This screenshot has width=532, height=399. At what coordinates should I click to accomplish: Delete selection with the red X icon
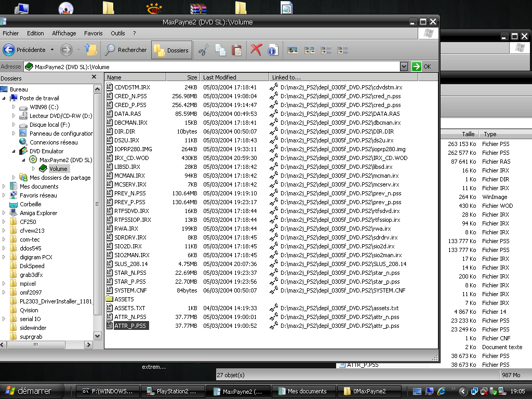pyautogui.click(x=256, y=50)
